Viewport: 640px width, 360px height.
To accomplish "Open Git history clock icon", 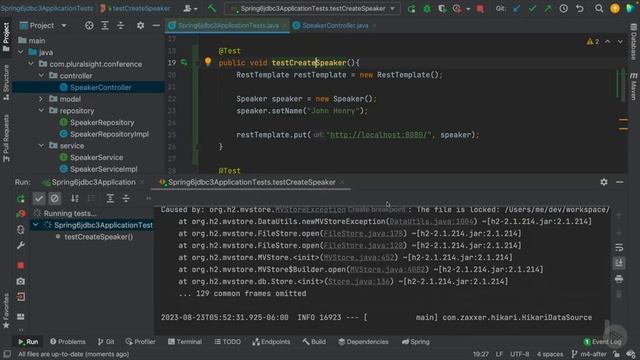I will (563, 9).
